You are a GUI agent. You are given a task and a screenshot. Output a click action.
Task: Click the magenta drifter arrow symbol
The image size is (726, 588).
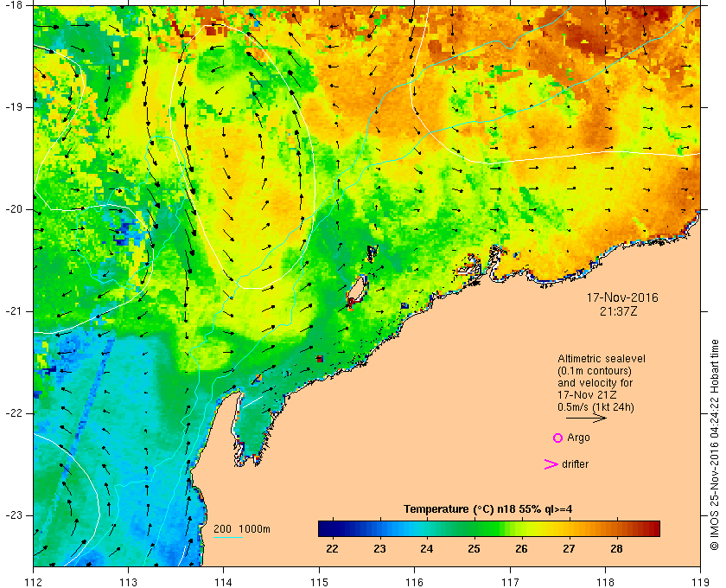click(551, 464)
